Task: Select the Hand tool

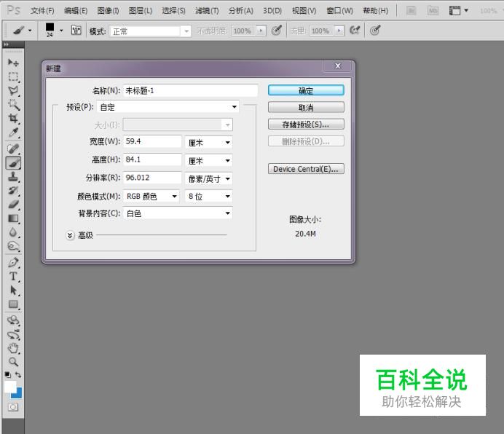Action: click(x=13, y=348)
